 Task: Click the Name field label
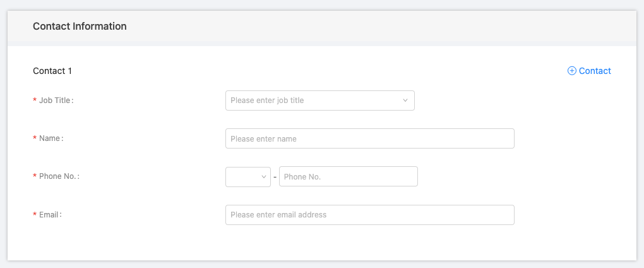[51, 138]
